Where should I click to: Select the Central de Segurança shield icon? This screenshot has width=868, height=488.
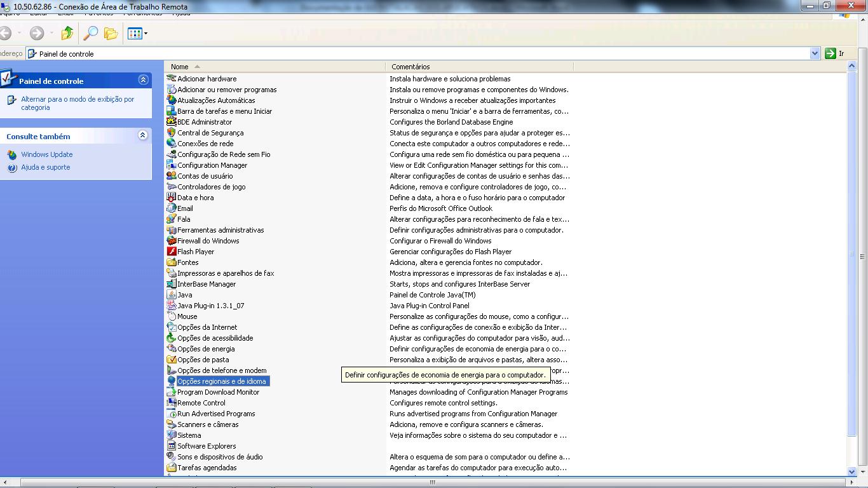[x=172, y=133]
